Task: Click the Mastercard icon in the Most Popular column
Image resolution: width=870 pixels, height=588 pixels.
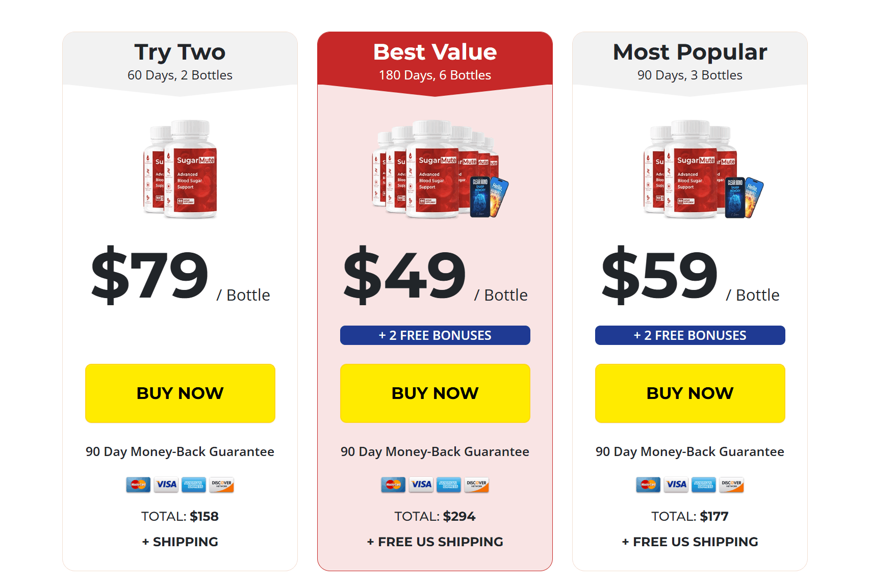Action: point(647,485)
